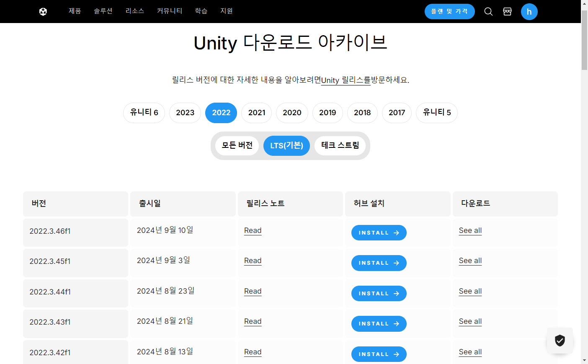Read release notes for 2022.3.44f1

click(x=253, y=291)
